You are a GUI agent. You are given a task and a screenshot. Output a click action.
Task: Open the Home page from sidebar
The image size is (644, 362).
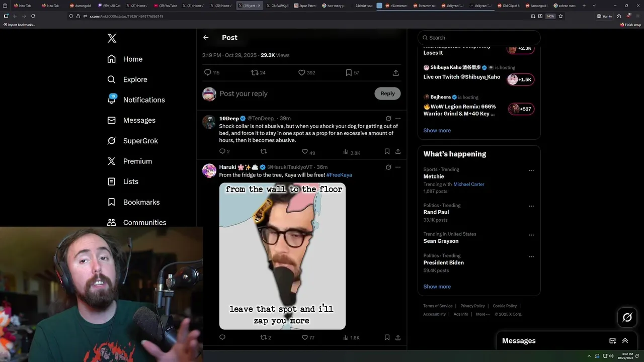click(125, 59)
